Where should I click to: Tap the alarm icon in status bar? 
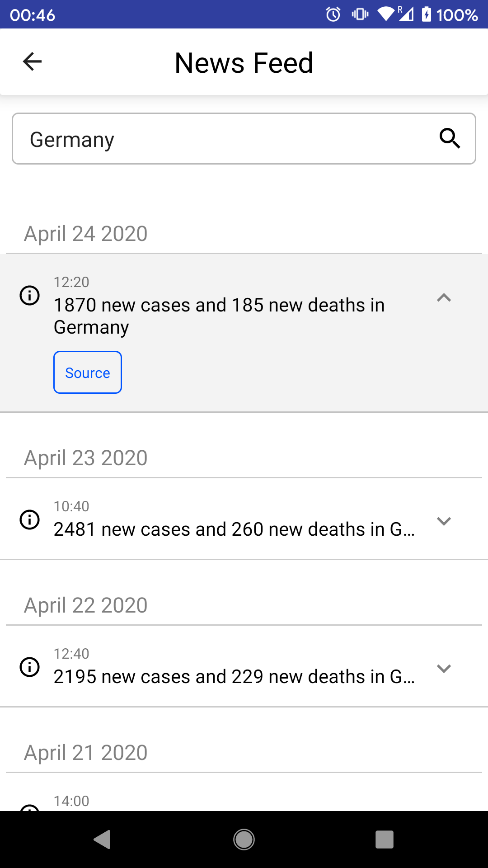333,14
